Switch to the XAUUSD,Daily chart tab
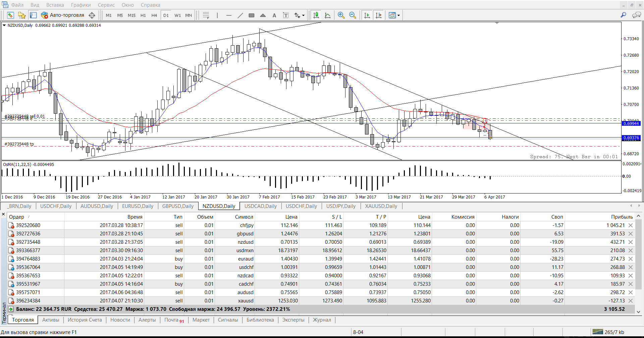Viewport: 644px width, 338px height. (381, 206)
